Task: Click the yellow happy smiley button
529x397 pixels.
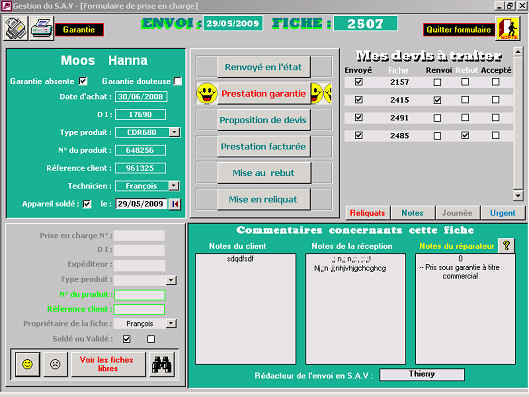Action: pos(27,364)
